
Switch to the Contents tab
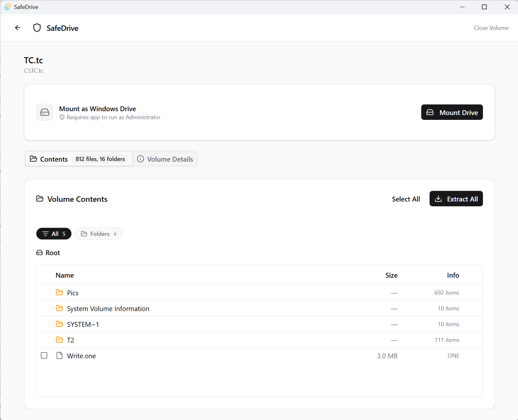pyautogui.click(x=79, y=159)
